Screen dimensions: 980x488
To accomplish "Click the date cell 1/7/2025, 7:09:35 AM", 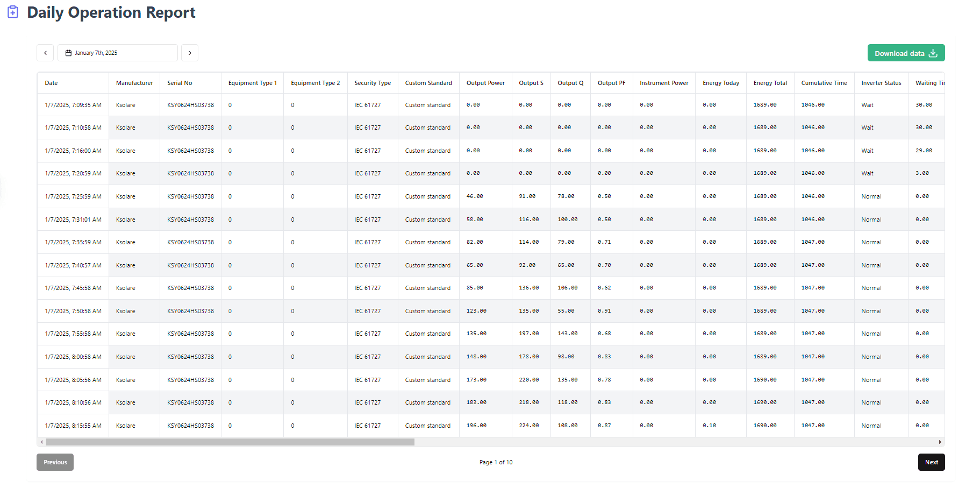I will coord(73,105).
